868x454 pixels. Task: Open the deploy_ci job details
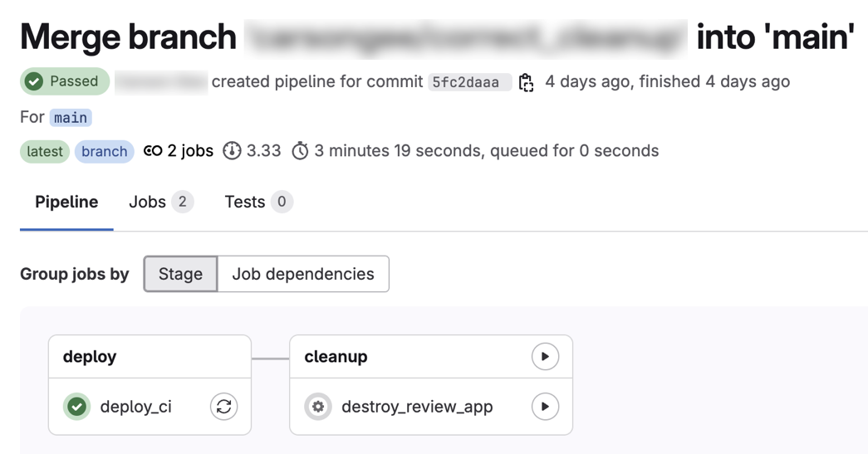pyautogui.click(x=135, y=407)
